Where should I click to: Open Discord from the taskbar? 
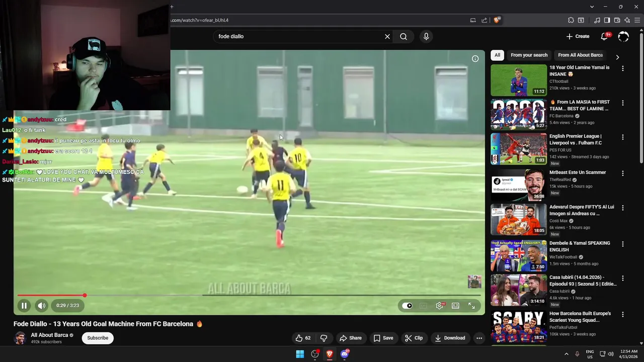click(345, 354)
